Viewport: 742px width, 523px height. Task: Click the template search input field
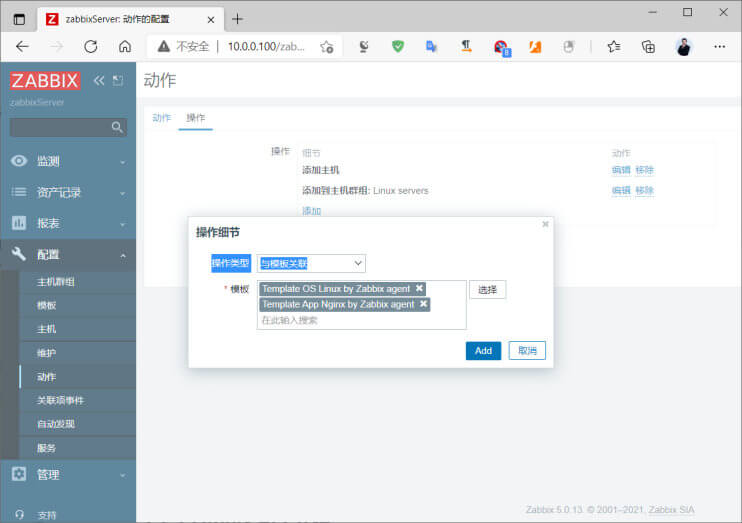[x=362, y=320]
